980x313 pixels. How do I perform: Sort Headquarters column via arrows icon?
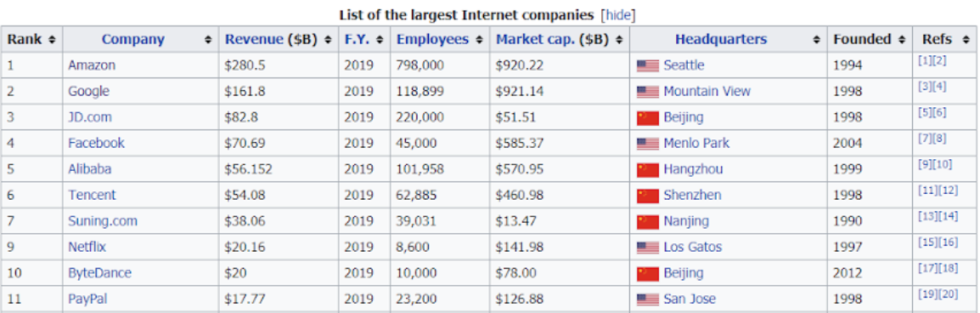pyautogui.click(x=816, y=39)
